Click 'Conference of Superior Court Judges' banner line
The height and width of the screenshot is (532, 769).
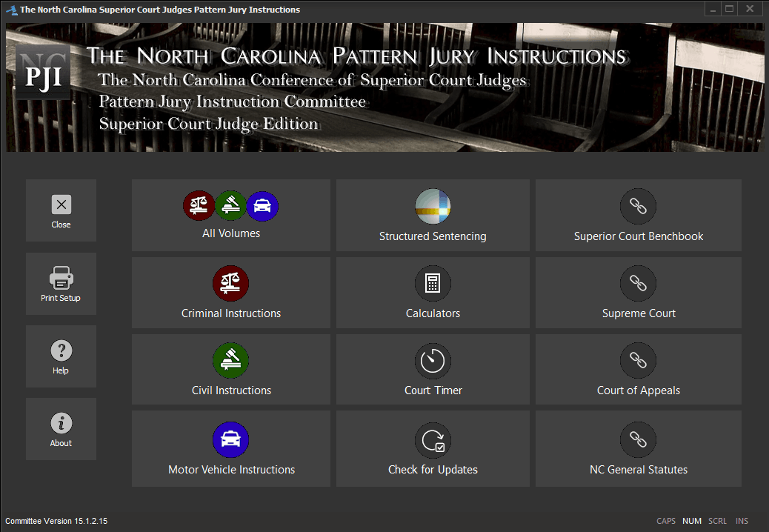click(312, 80)
